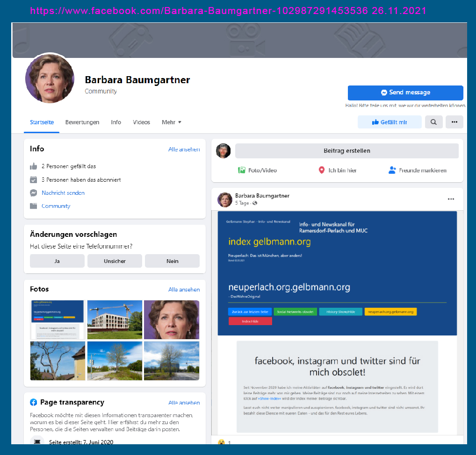Click the Community label under page title
Screen dimensions: 476x455
pyautogui.click(x=101, y=91)
